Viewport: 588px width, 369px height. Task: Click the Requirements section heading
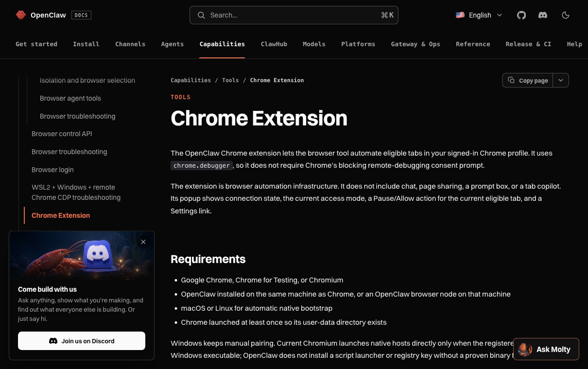coord(208,259)
